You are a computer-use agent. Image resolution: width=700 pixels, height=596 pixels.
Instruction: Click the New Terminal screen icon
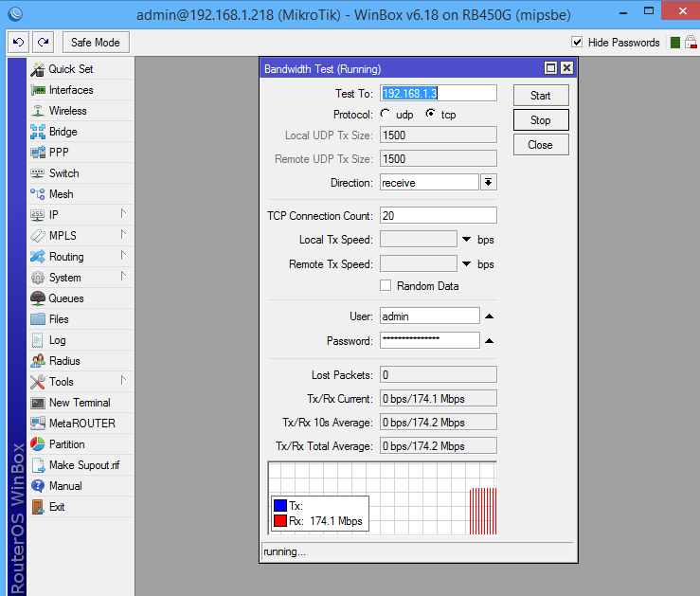pyautogui.click(x=38, y=403)
